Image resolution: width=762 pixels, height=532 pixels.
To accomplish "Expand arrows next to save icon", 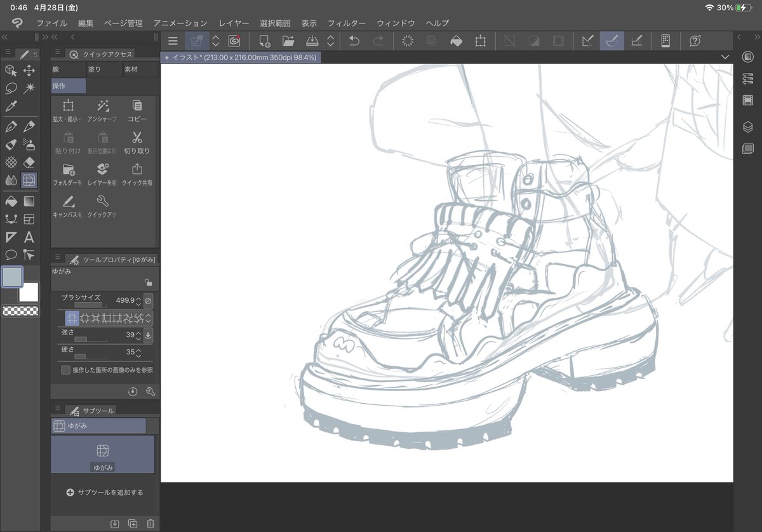I will (x=330, y=41).
